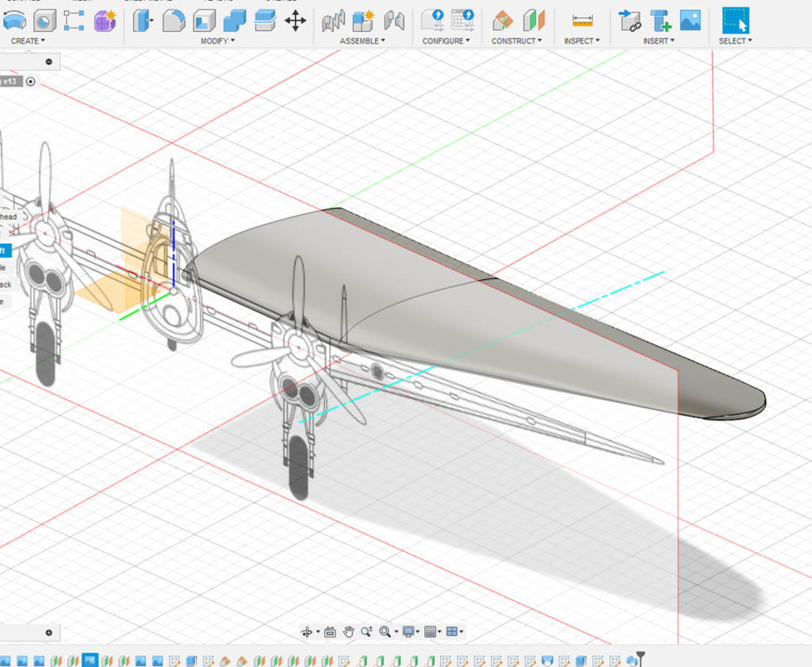Viewport: 812px width, 667px height.
Task: Expand Grid and Snaps dropdown arrow
Action: (439, 632)
